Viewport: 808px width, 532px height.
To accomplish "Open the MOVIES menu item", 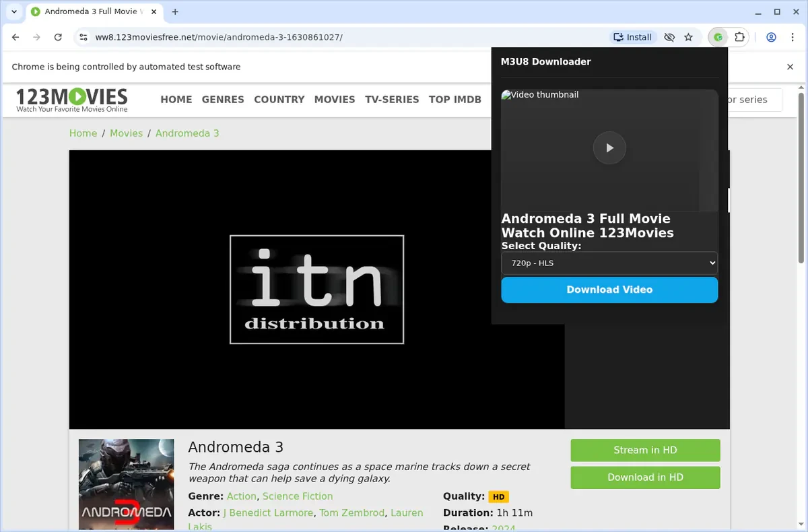I will tap(335, 100).
